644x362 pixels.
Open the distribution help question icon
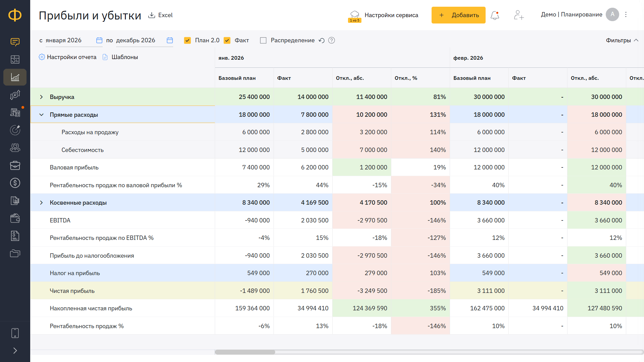click(x=332, y=41)
